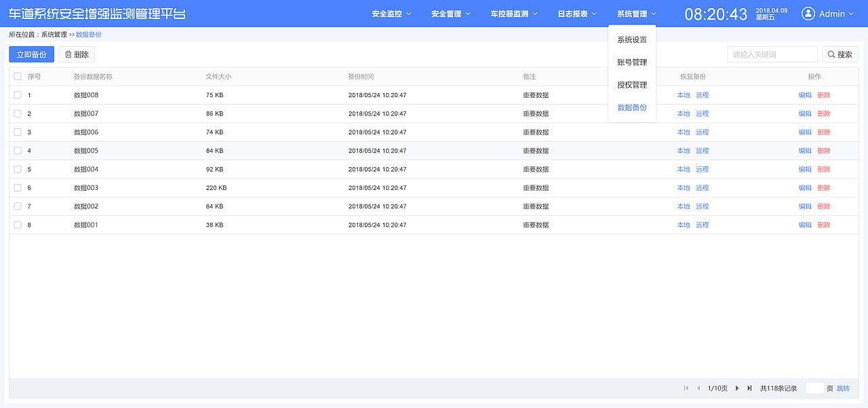Click the 38 KB file size cell

pos(214,225)
